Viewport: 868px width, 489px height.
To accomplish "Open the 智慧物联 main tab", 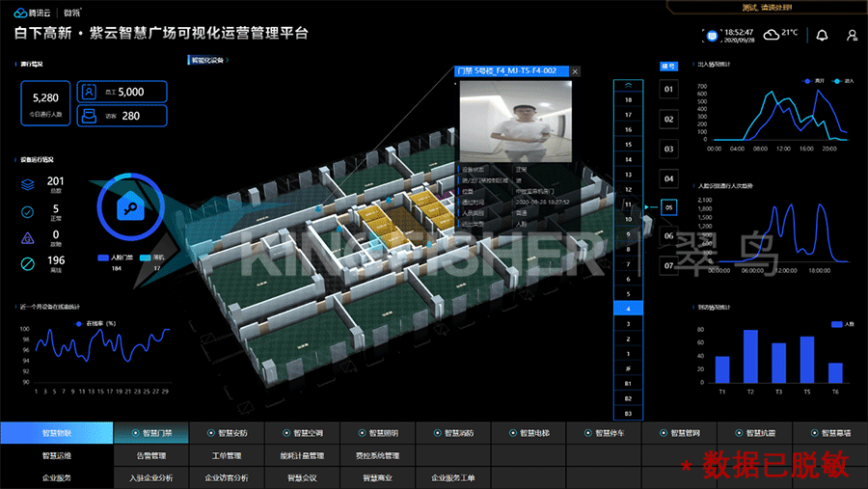I will coord(57,433).
